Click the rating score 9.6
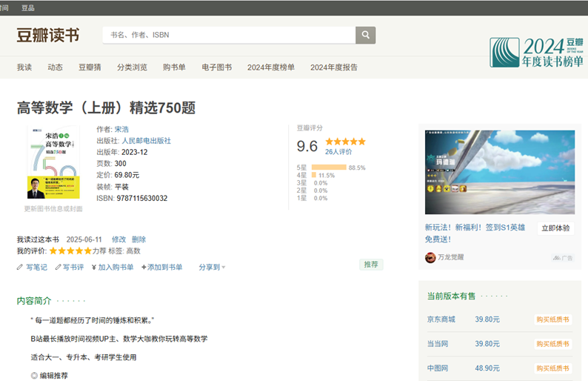The width and height of the screenshot is (588, 381). 307,146
